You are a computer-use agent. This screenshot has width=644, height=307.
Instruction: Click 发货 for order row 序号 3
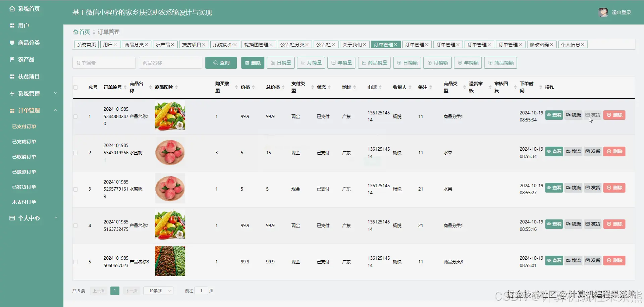(x=593, y=188)
